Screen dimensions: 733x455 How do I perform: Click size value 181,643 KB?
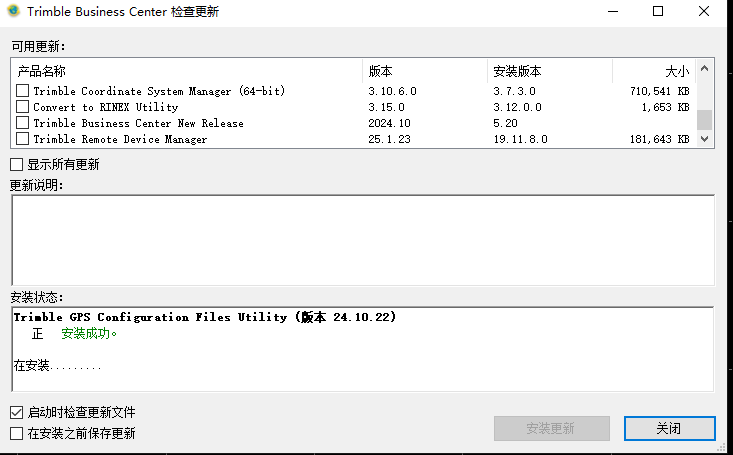[660, 139]
